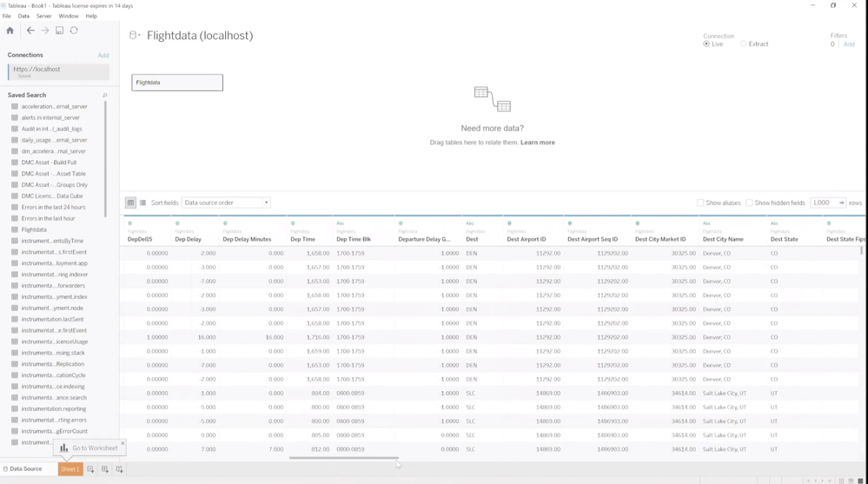Open the Server menu
This screenshot has height=484, width=868.
tap(43, 16)
